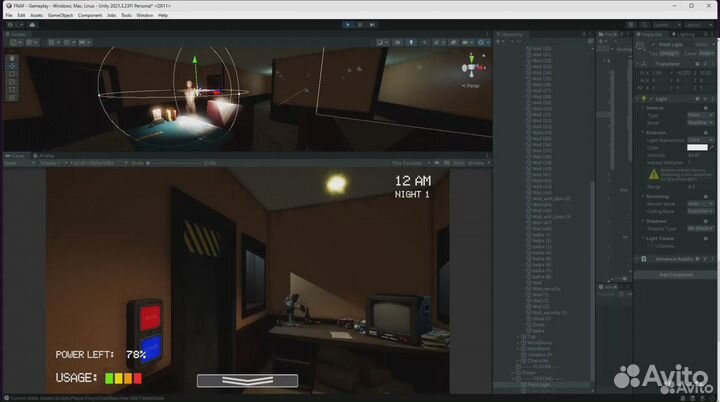Switch to the Scene tab
The width and height of the screenshot is (720, 402).
16,34
